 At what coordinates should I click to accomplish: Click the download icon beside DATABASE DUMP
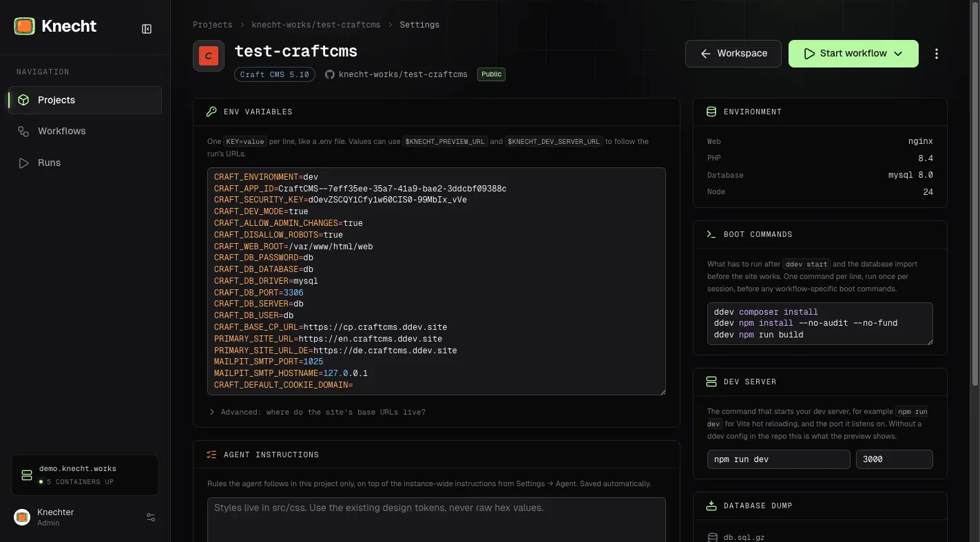pyautogui.click(x=711, y=505)
